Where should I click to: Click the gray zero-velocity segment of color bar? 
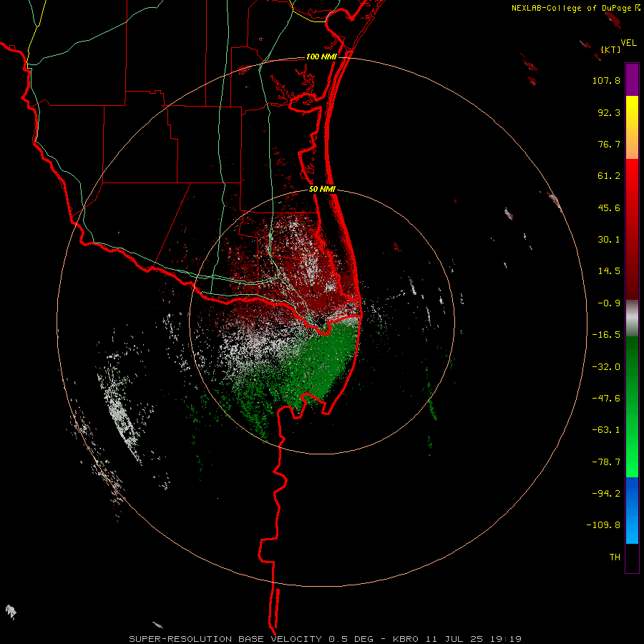pos(632,318)
